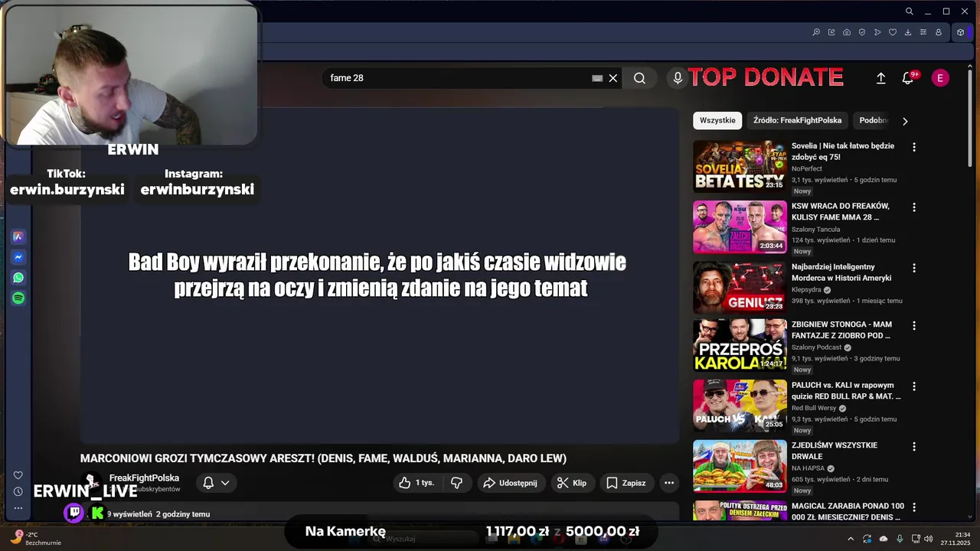This screenshot has height=551, width=980.
Task: Click the on-screen keyboard icon in the search box
Action: 597,78
